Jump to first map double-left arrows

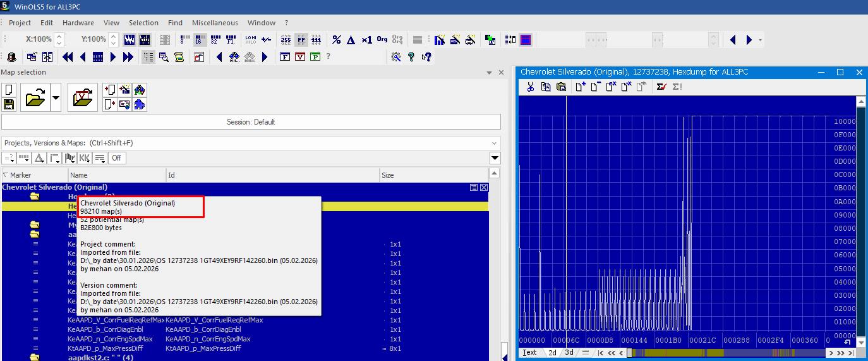[x=68, y=57]
